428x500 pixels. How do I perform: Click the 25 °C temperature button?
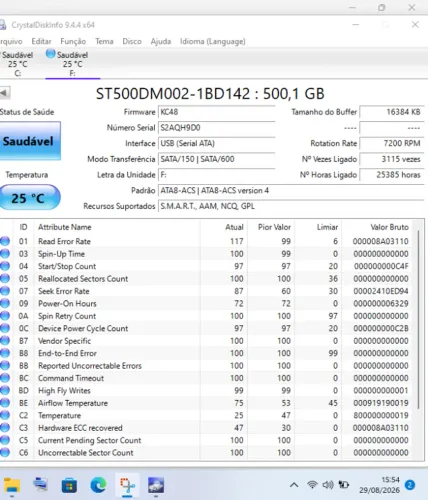pos(29,198)
